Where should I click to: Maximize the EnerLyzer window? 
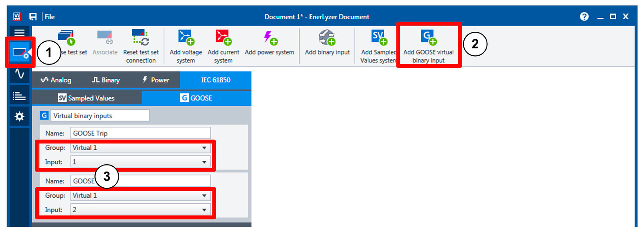click(x=613, y=17)
